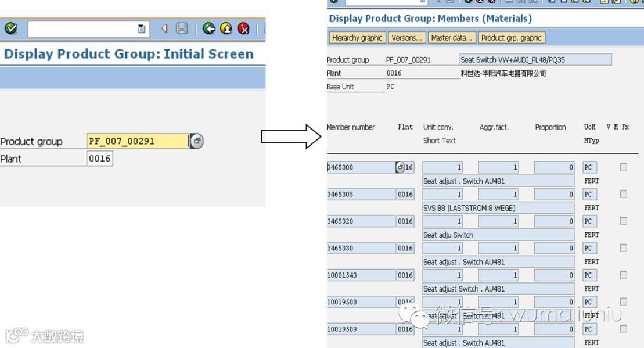The image size is (644, 348).
Task: Tick checkbox for member 3465300
Action: tap(624, 167)
